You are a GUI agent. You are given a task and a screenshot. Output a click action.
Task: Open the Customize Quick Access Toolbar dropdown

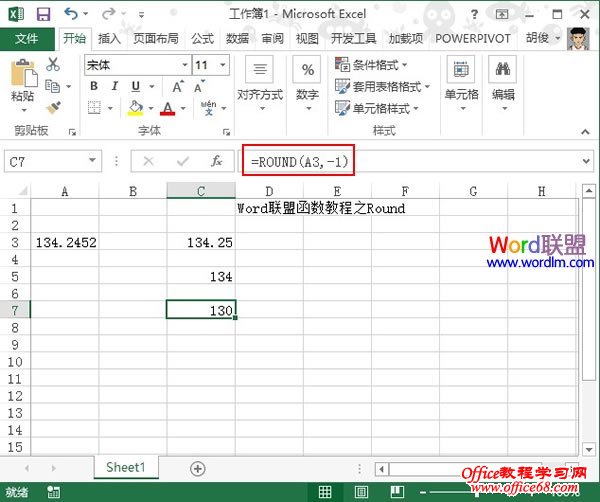point(142,15)
